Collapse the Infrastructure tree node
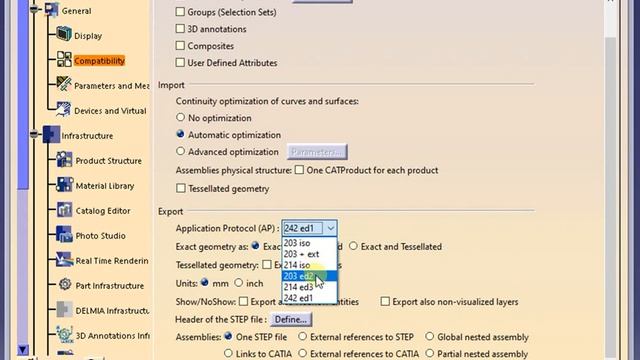The image size is (640, 360). pyautogui.click(x=34, y=133)
